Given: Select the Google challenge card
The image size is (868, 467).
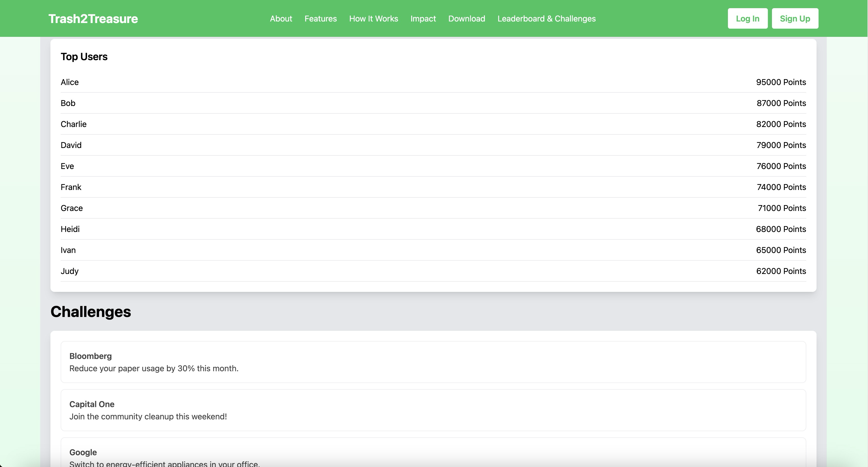Looking at the screenshot, I should (433, 455).
